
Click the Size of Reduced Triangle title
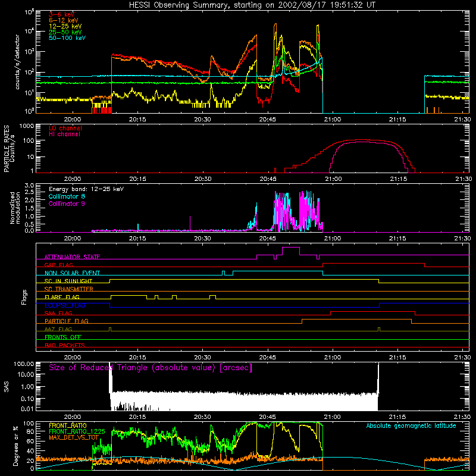click(x=151, y=368)
